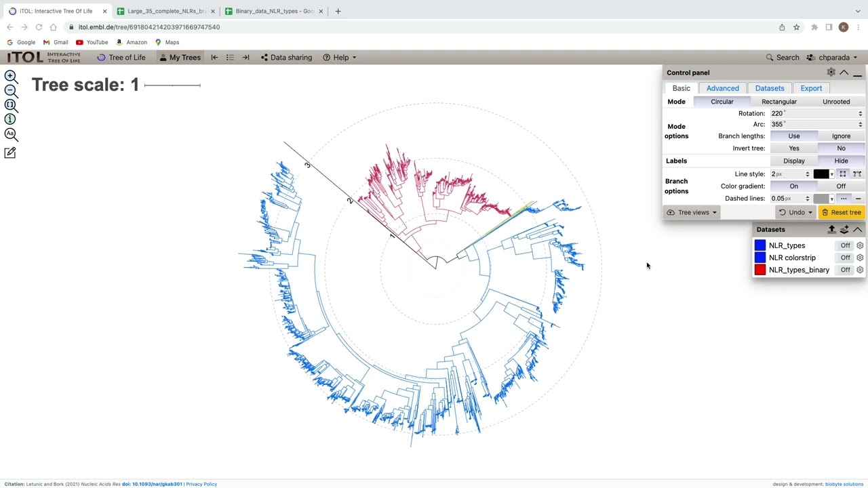This screenshot has height=488, width=868.
Task: Click the Search button
Action: 783,58
